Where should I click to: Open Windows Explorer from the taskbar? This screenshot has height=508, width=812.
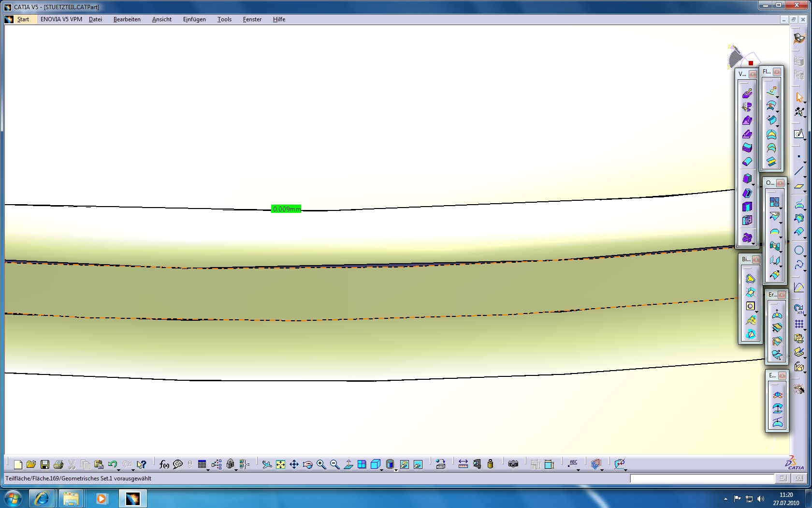point(71,498)
